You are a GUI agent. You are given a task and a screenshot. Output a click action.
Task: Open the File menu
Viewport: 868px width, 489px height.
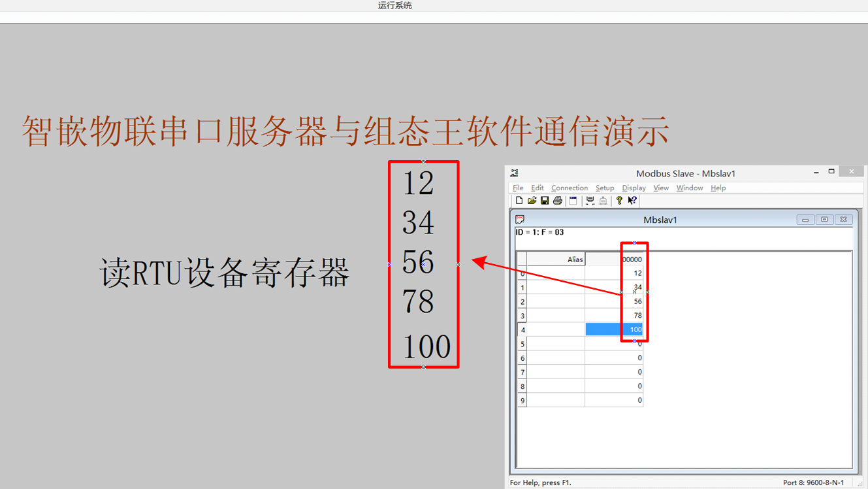click(x=518, y=188)
